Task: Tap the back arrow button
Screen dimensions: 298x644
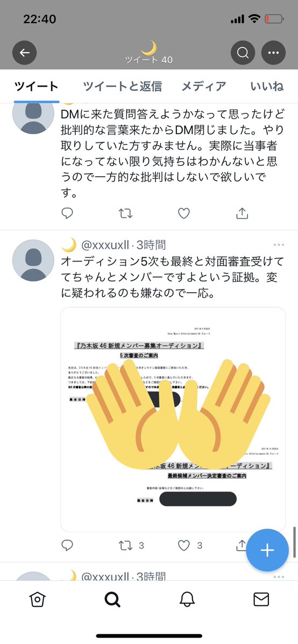Action: click(25, 53)
